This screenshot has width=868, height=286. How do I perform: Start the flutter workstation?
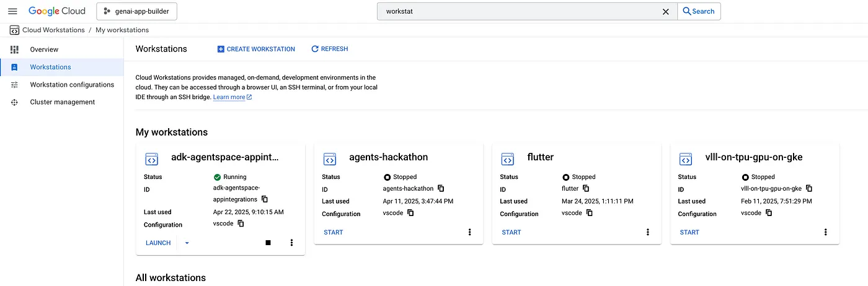pos(511,232)
